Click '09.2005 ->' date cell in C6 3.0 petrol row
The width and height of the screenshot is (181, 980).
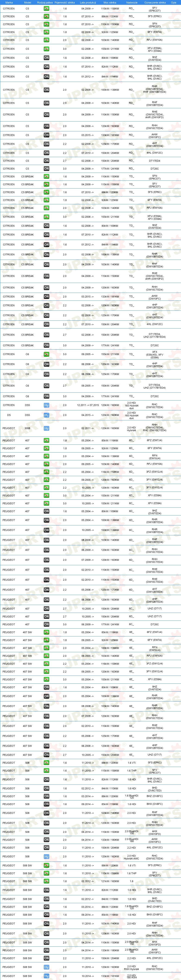[x=87, y=355]
